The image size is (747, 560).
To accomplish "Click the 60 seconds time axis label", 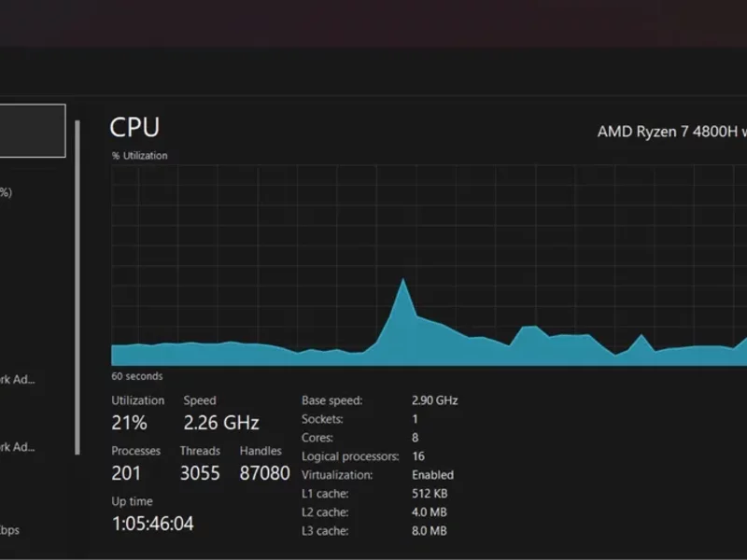I will pyautogui.click(x=136, y=376).
